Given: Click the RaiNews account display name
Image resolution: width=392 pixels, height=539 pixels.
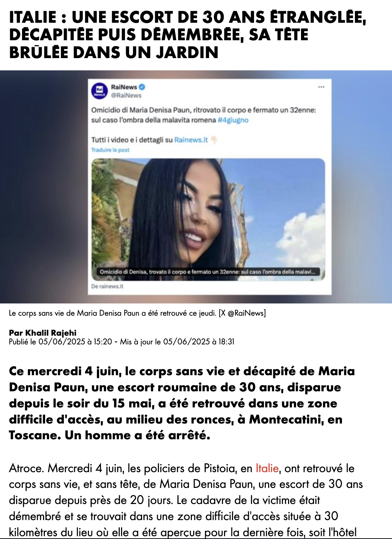Looking at the screenshot, I should pyautogui.click(x=124, y=87).
